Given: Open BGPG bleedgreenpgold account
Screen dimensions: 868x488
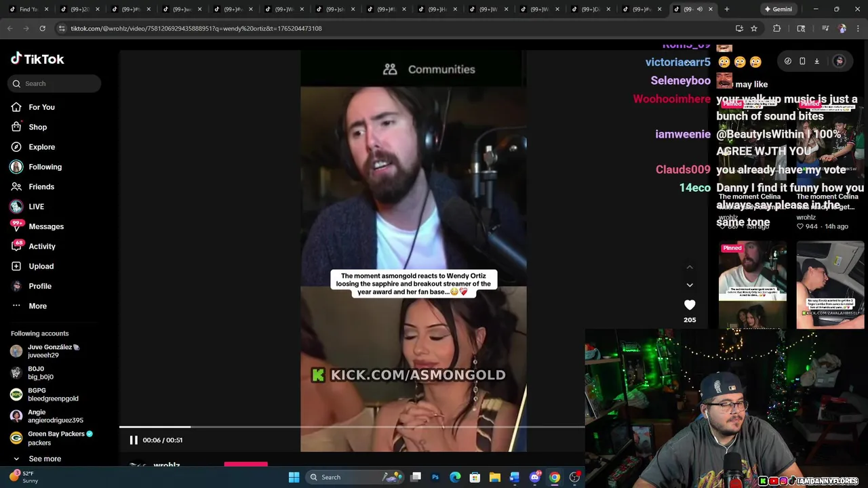Looking at the screenshot, I should [45, 394].
